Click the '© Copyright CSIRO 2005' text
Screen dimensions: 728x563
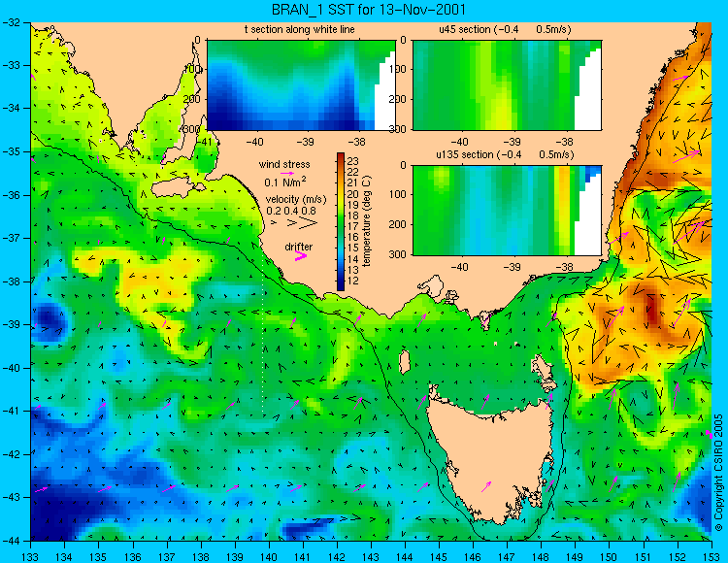click(718, 473)
